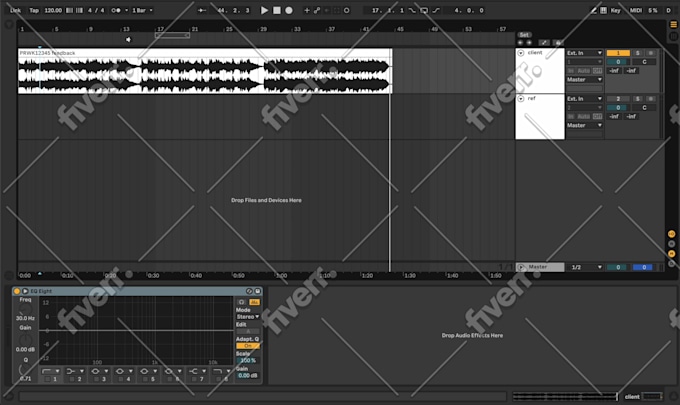Collapse the ref track fold arrow

click(x=521, y=99)
